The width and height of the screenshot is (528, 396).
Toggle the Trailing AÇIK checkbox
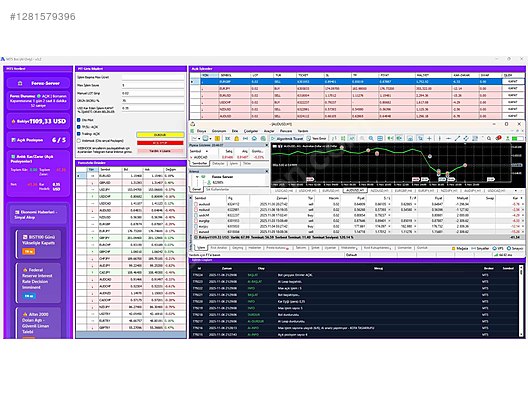click(79, 134)
